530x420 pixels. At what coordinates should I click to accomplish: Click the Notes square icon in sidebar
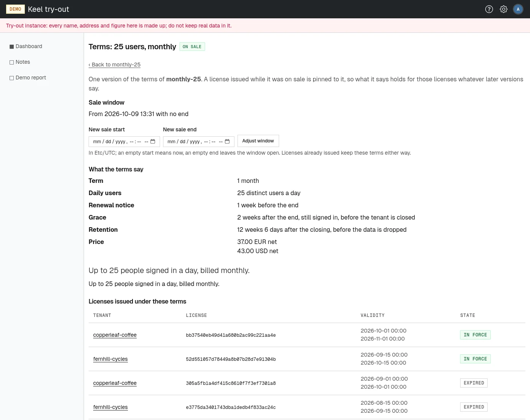11,62
